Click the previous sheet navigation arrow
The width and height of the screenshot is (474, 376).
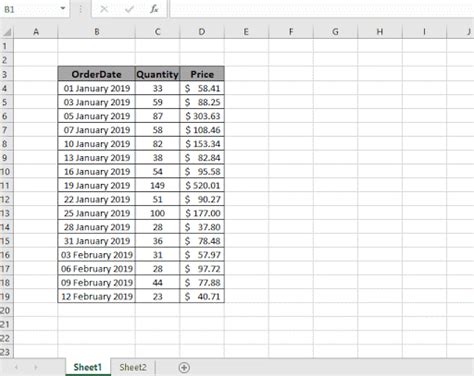(x=16, y=367)
